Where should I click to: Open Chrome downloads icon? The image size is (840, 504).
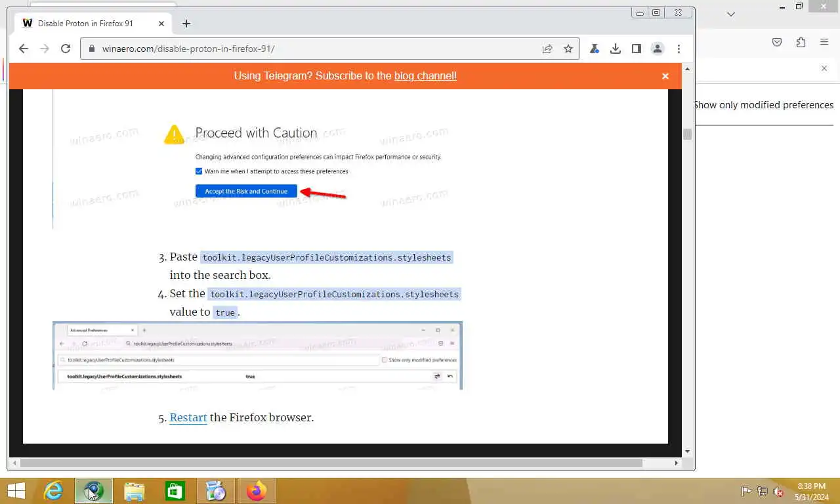tap(616, 49)
